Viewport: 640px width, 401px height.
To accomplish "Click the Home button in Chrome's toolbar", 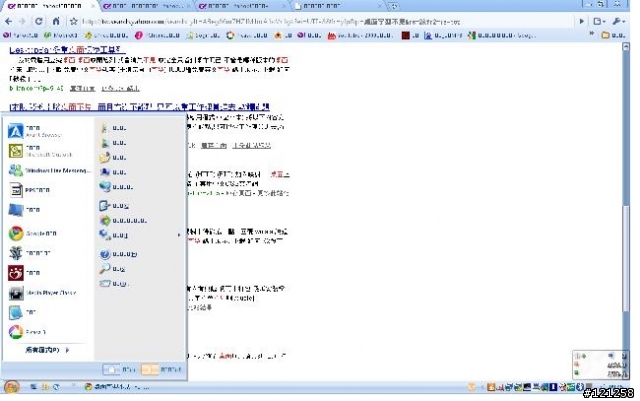I will 56,21.
